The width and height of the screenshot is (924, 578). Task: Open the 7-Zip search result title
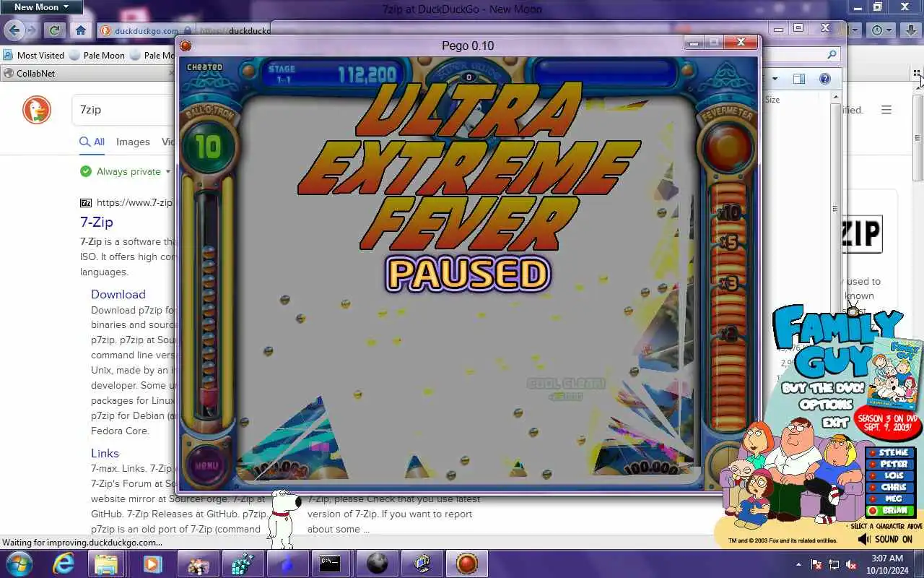[x=97, y=222]
